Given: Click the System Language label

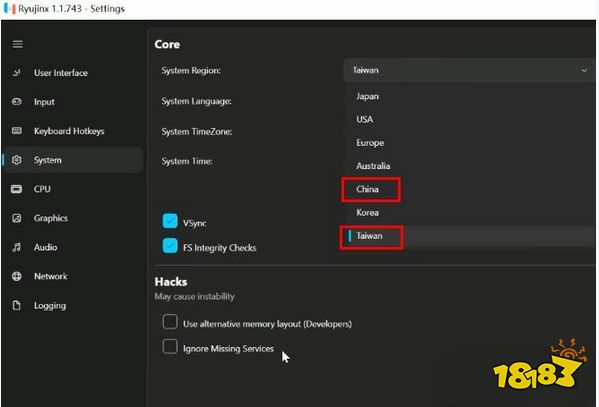Looking at the screenshot, I should (196, 101).
